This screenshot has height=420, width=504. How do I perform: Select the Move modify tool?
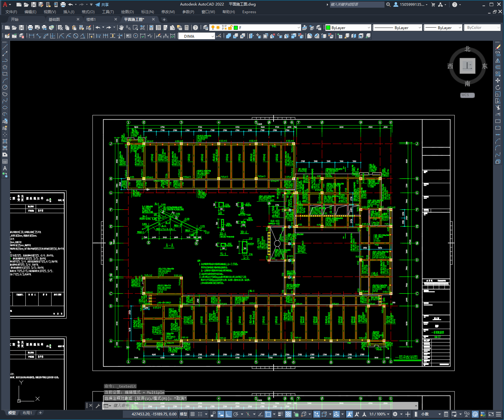pyautogui.click(x=498, y=81)
